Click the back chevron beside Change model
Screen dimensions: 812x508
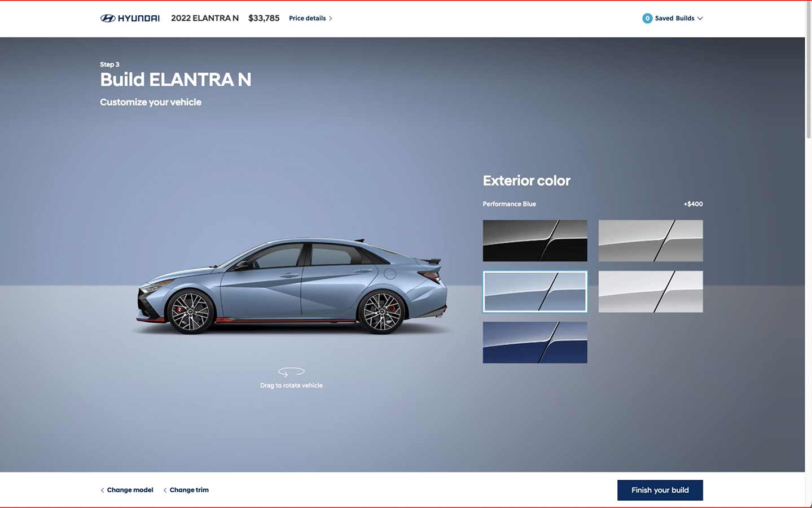click(102, 490)
